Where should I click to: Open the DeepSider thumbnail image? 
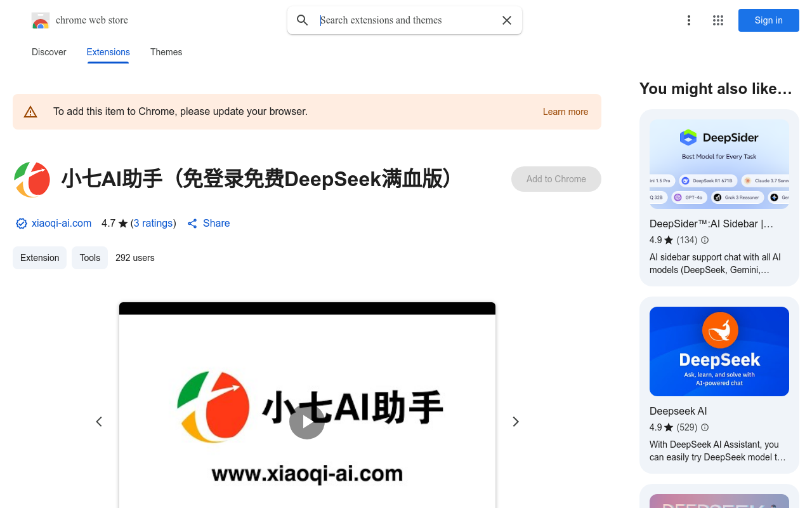(x=719, y=164)
